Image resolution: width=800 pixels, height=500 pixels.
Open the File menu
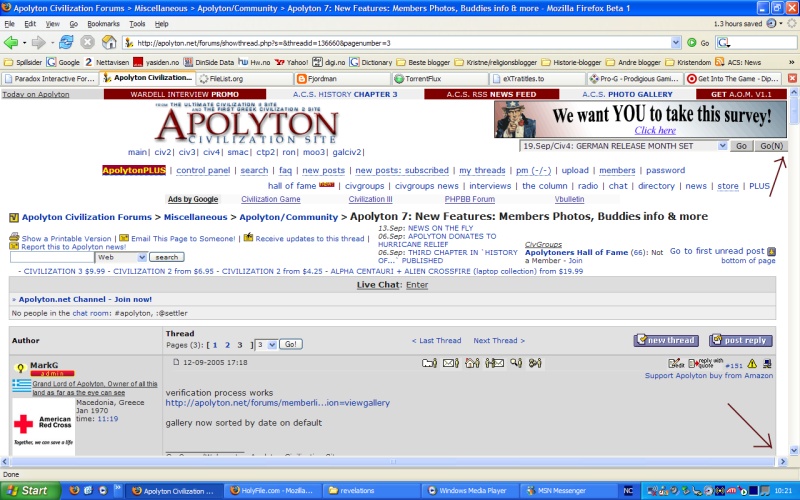[9, 24]
